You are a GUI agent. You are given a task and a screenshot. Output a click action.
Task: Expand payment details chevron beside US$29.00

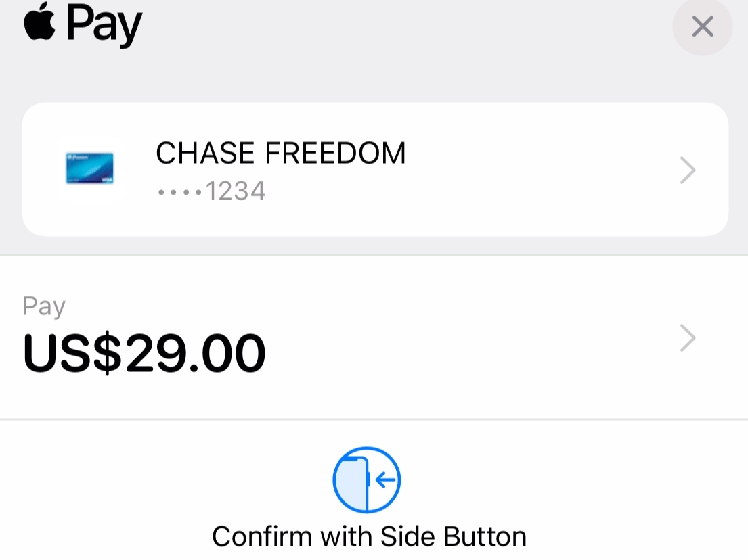[x=688, y=337]
